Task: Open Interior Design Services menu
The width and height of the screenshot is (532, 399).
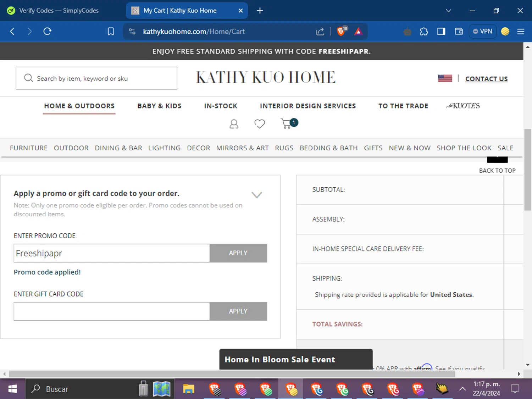Action: (307, 106)
